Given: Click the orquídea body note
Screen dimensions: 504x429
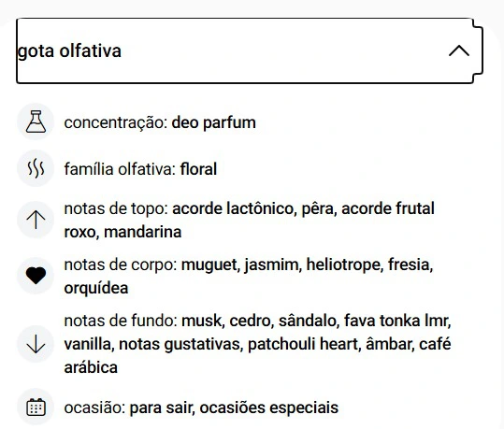Looking at the screenshot, I should [x=96, y=288].
